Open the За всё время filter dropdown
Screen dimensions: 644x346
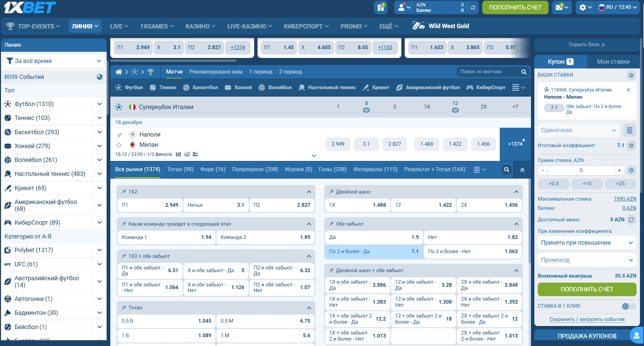[x=54, y=61]
